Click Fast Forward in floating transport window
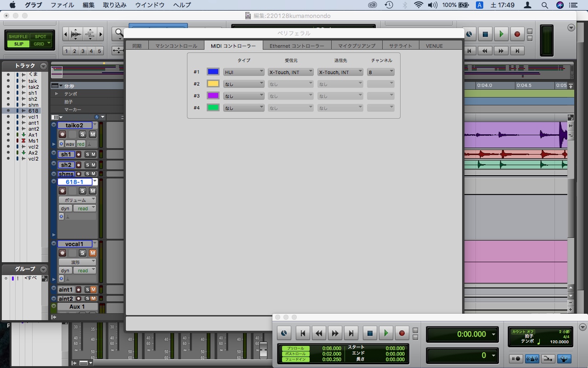This screenshot has height=368, width=588. 335,333
